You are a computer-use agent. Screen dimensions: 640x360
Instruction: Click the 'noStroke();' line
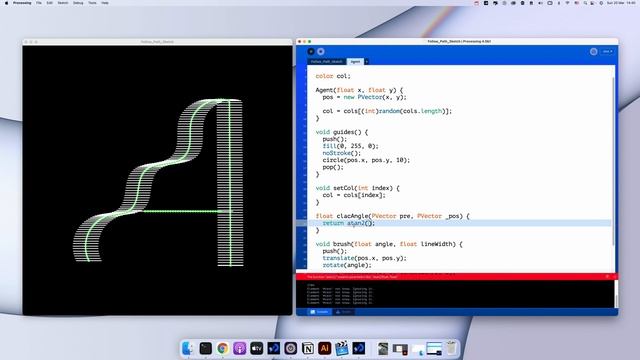tap(342, 153)
